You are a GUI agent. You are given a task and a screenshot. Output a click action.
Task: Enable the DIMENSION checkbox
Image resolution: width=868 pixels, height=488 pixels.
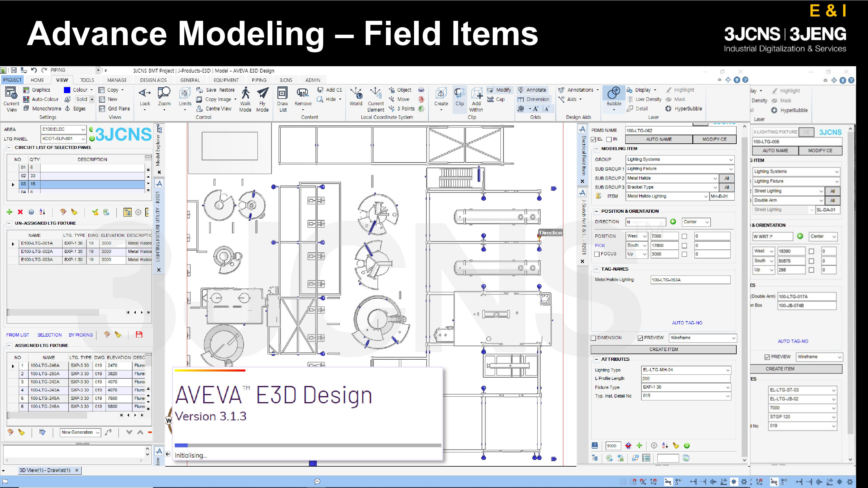(x=594, y=338)
